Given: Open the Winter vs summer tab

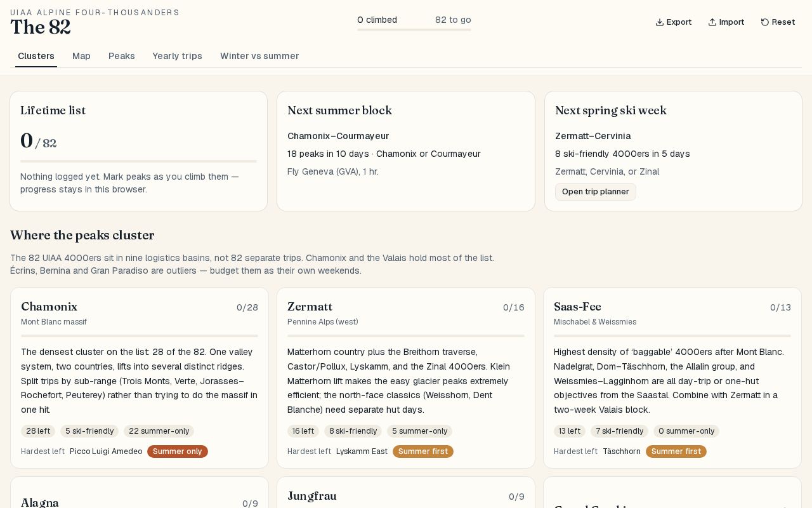Looking at the screenshot, I should (259, 56).
